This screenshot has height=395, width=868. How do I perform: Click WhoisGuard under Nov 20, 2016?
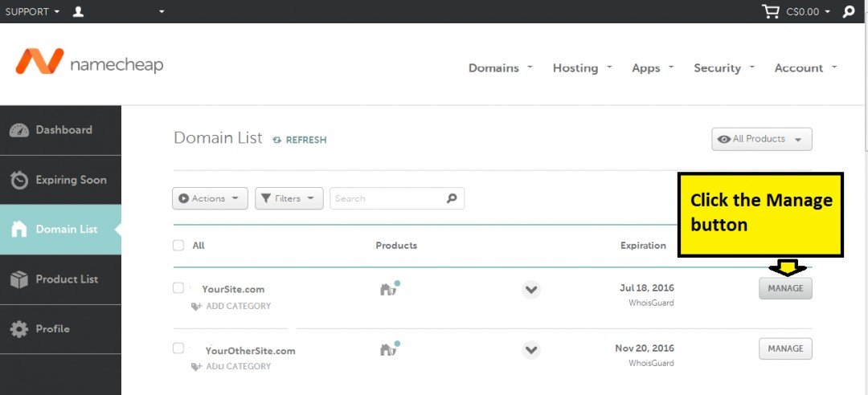(651, 363)
